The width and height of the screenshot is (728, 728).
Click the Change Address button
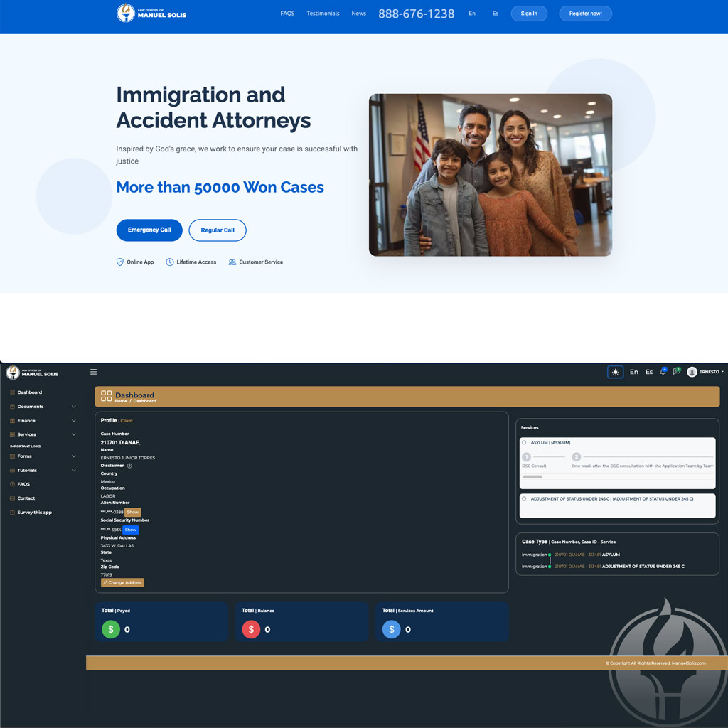[x=122, y=582]
